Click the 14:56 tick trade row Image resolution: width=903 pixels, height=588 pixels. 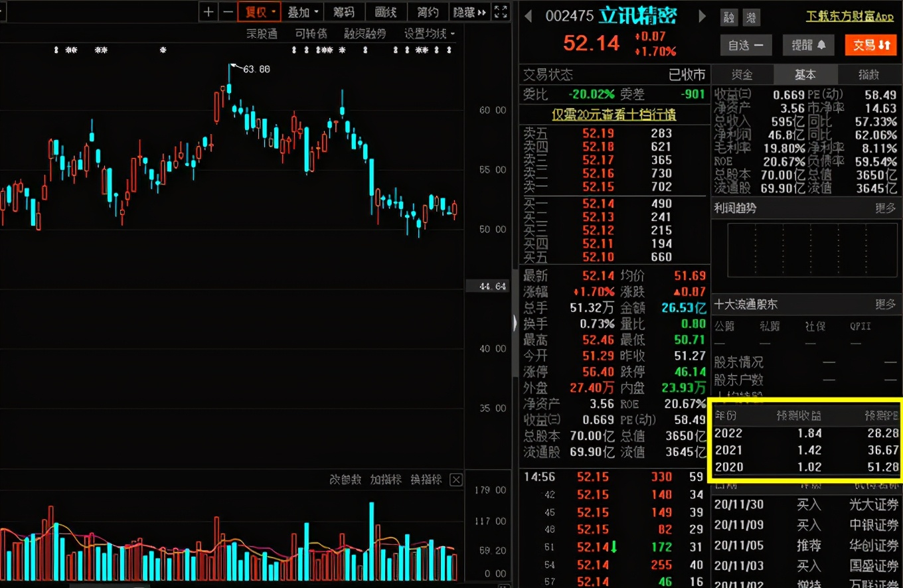pos(614,477)
